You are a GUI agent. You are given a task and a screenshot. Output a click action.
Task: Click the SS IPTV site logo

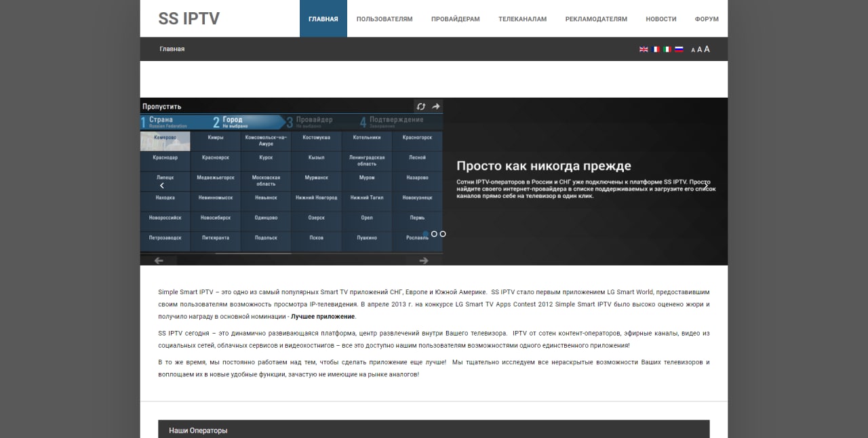(189, 19)
